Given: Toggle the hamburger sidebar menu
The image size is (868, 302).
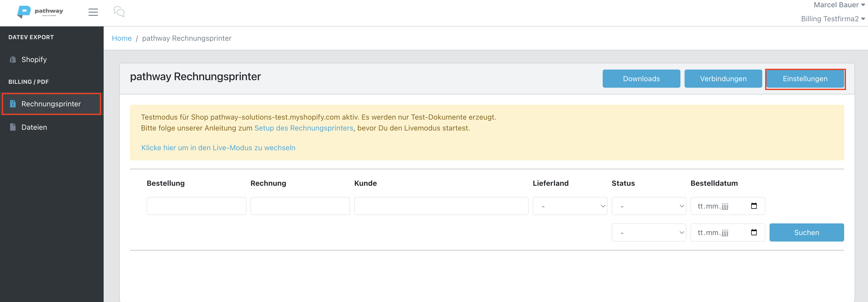Looking at the screenshot, I should 93,12.
